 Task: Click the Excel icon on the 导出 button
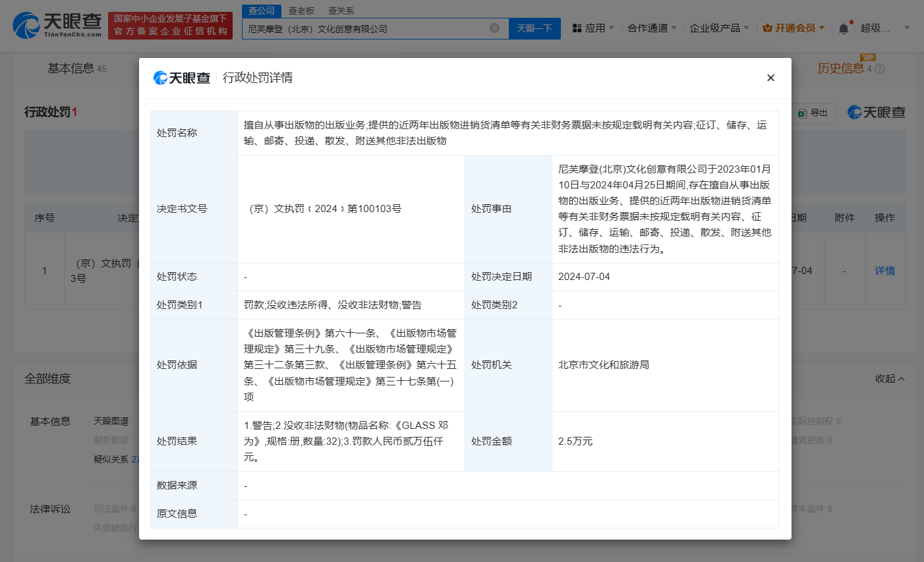801,113
